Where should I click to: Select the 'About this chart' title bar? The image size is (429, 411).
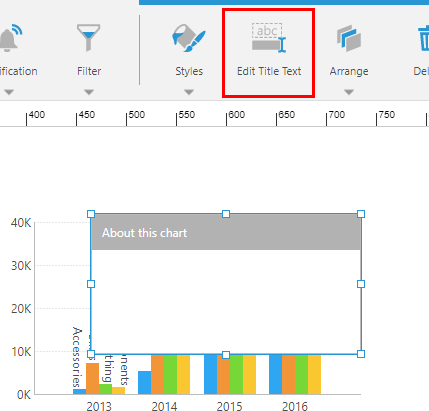[x=226, y=233]
